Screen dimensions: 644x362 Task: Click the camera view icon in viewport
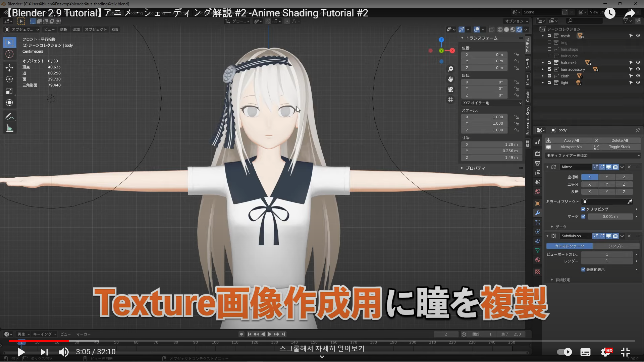[x=450, y=89]
